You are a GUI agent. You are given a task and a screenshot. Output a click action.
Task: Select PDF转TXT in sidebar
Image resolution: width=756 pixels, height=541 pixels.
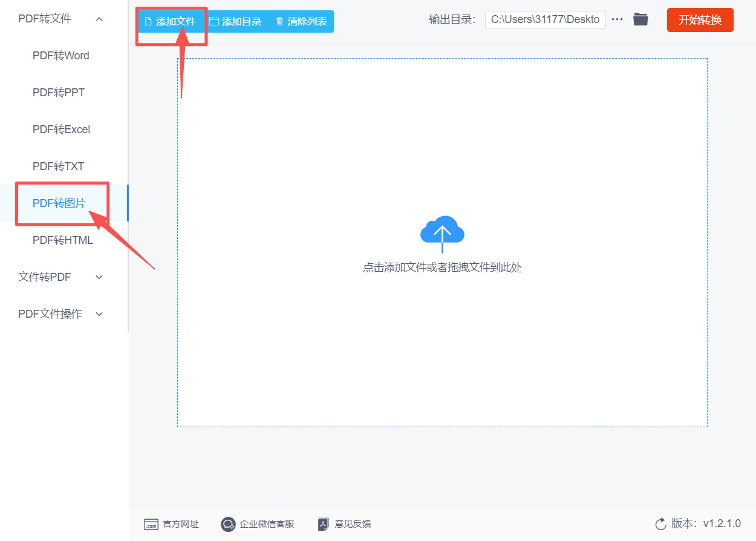click(58, 166)
